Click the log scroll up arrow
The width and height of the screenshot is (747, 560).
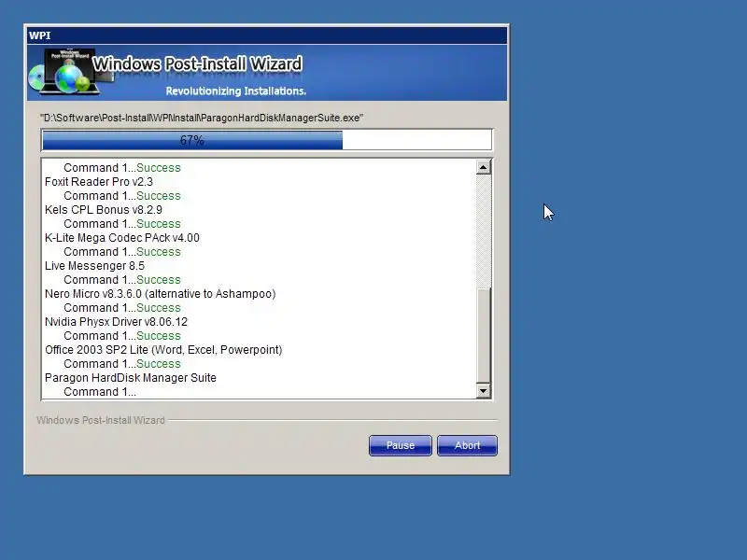click(483, 167)
